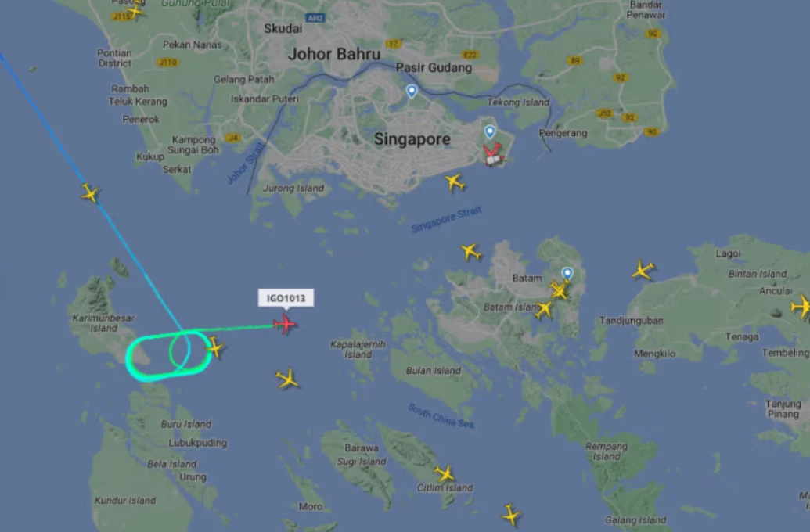This screenshot has height=532, width=810.
Task: Select the yellow plane on the blue track near Kukup
Action: point(90,192)
